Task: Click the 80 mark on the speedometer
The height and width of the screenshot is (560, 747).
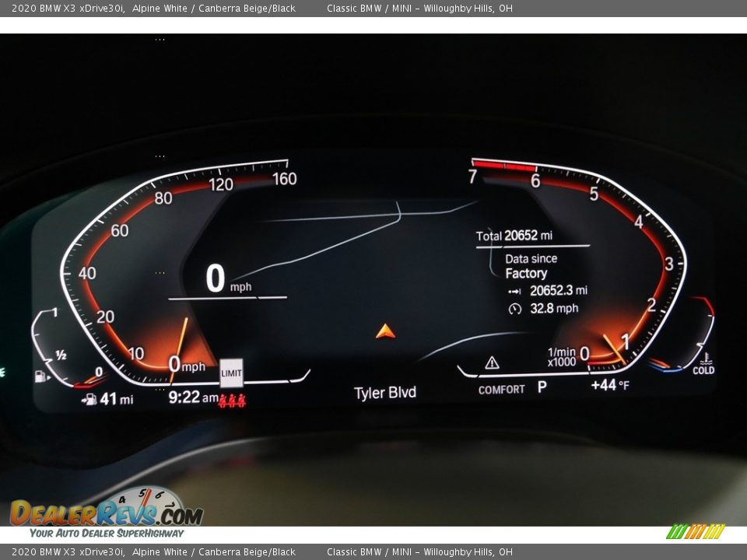Action: click(163, 198)
